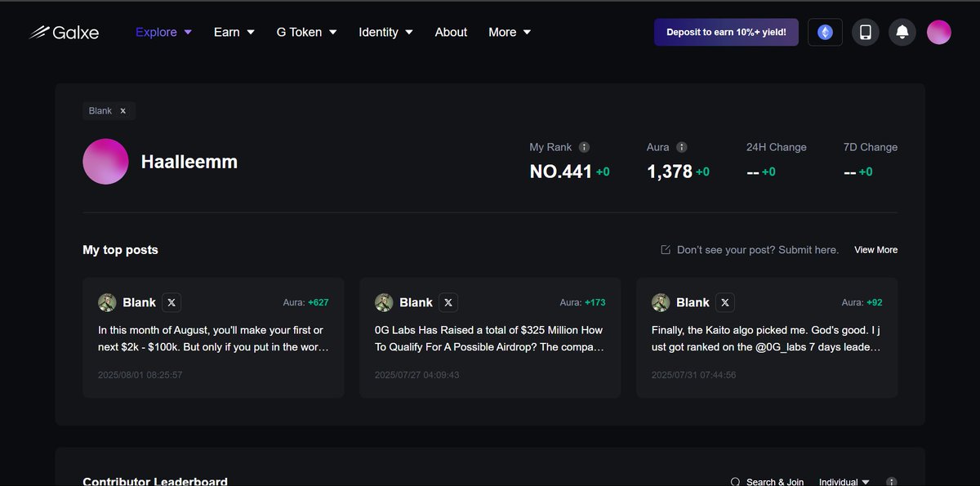Remove the Blank filter tag with its x
Screen dimensions: 980x486
pos(123,111)
